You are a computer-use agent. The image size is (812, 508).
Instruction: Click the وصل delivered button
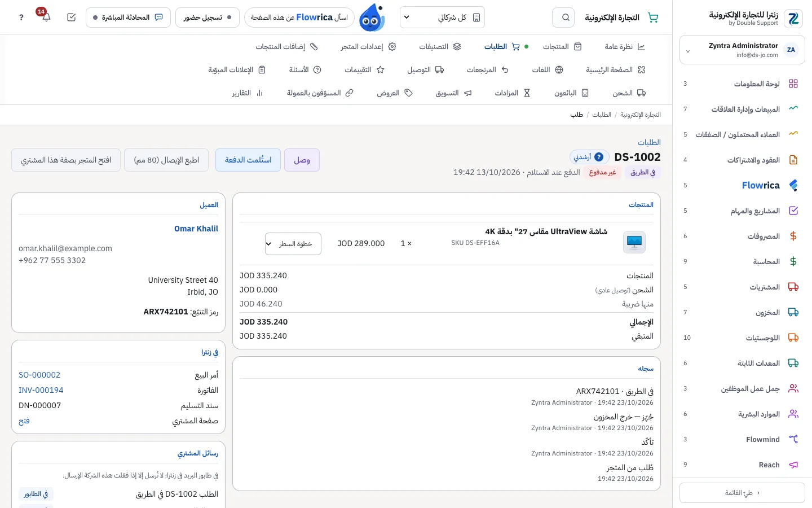[x=302, y=160]
